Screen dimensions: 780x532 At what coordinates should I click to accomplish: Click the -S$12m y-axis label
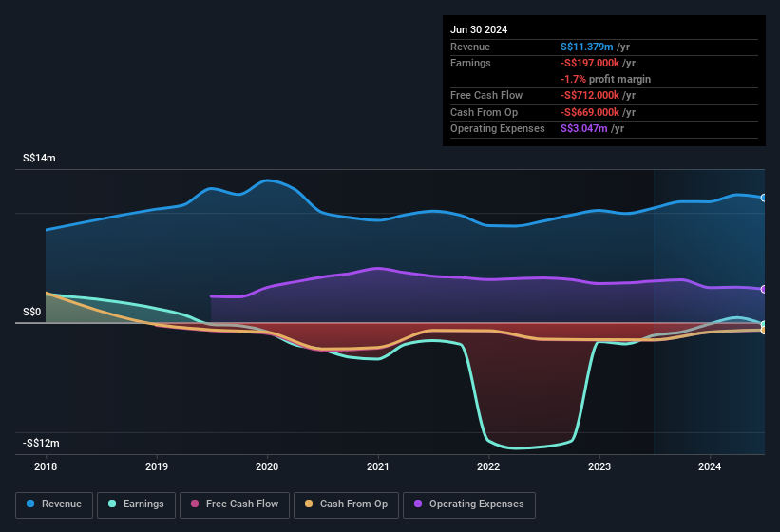coord(41,443)
